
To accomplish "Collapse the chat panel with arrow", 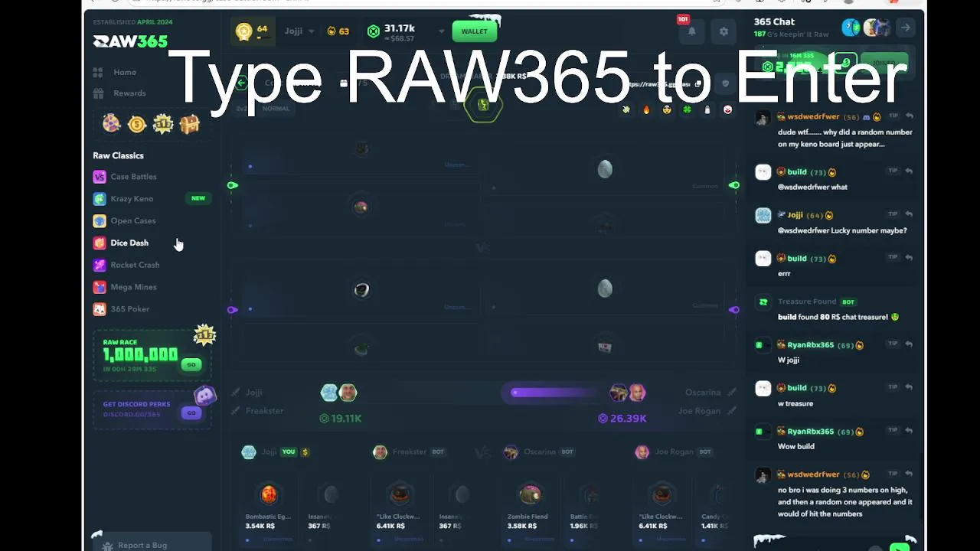I will coord(905,28).
